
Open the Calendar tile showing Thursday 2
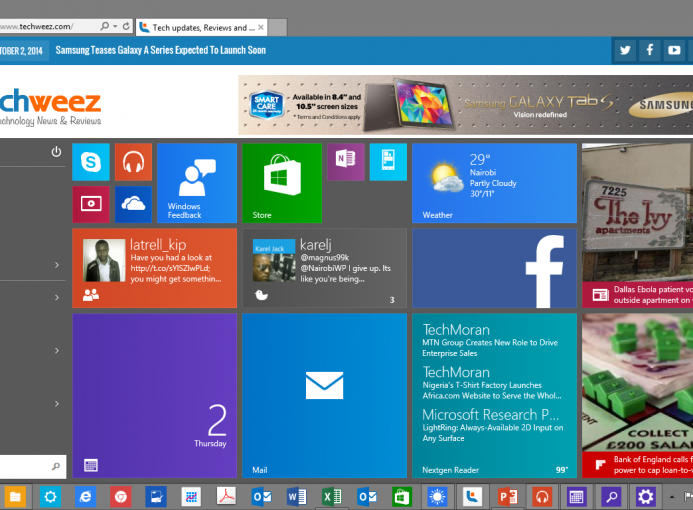154,395
